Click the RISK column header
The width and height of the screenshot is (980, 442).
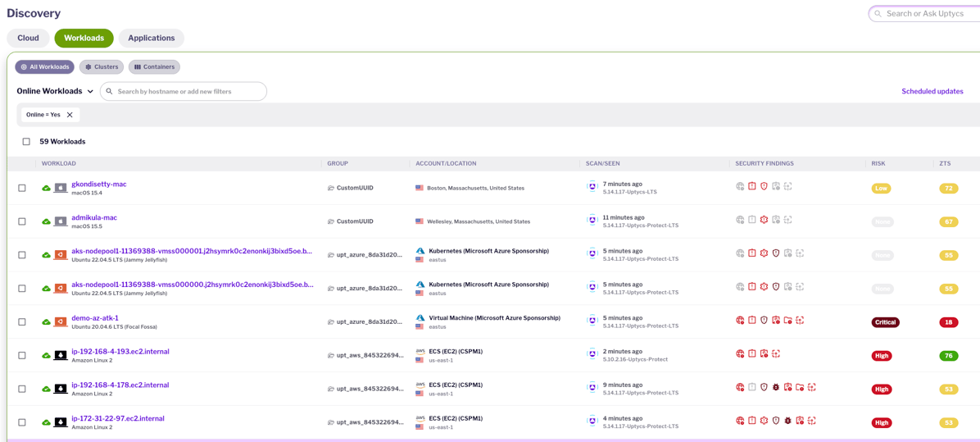(878, 164)
